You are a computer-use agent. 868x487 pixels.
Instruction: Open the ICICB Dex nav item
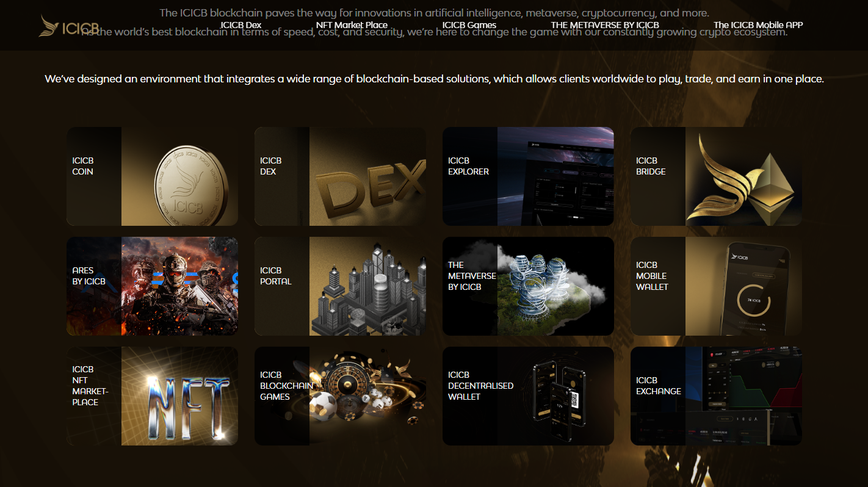(x=241, y=25)
